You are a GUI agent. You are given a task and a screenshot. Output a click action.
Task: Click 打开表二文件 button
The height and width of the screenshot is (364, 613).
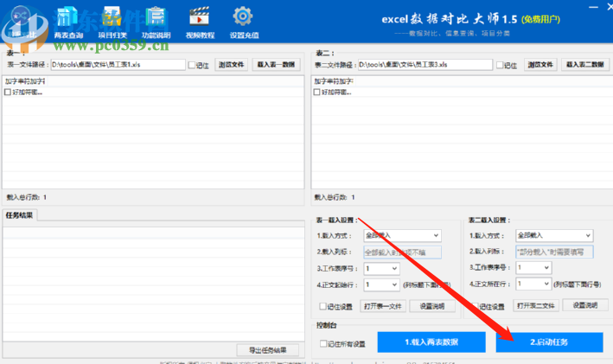click(535, 305)
